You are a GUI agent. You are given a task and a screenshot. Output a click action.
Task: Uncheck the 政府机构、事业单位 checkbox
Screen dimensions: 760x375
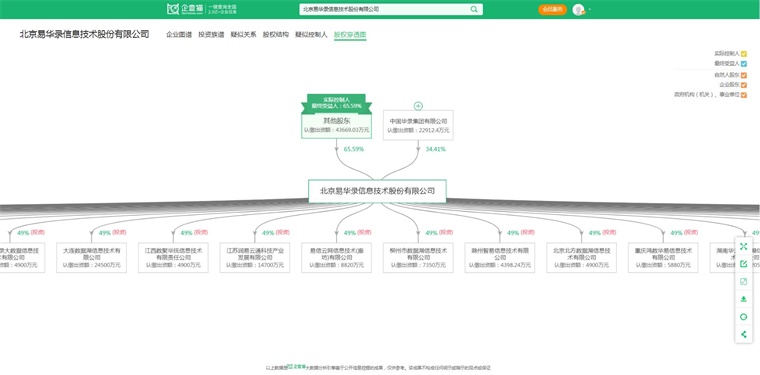click(744, 95)
